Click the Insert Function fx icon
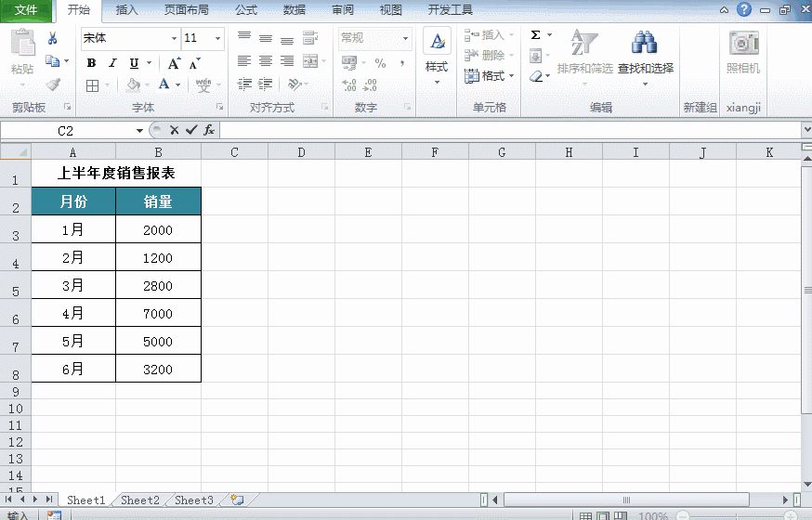Image resolution: width=812 pixels, height=520 pixels. pyautogui.click(x=210, y=131)
